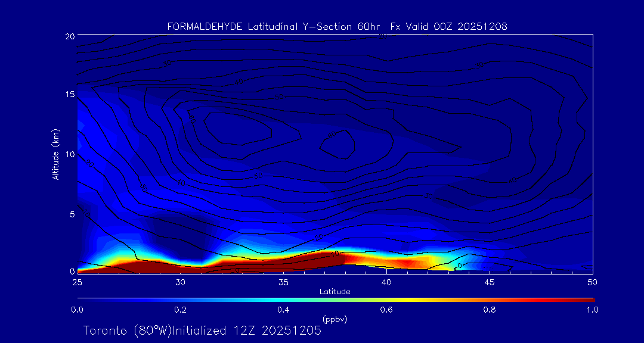This screenshot has width=644, height=343.
Task: Click the colorbar label 1.0
Action: (592, 310)
